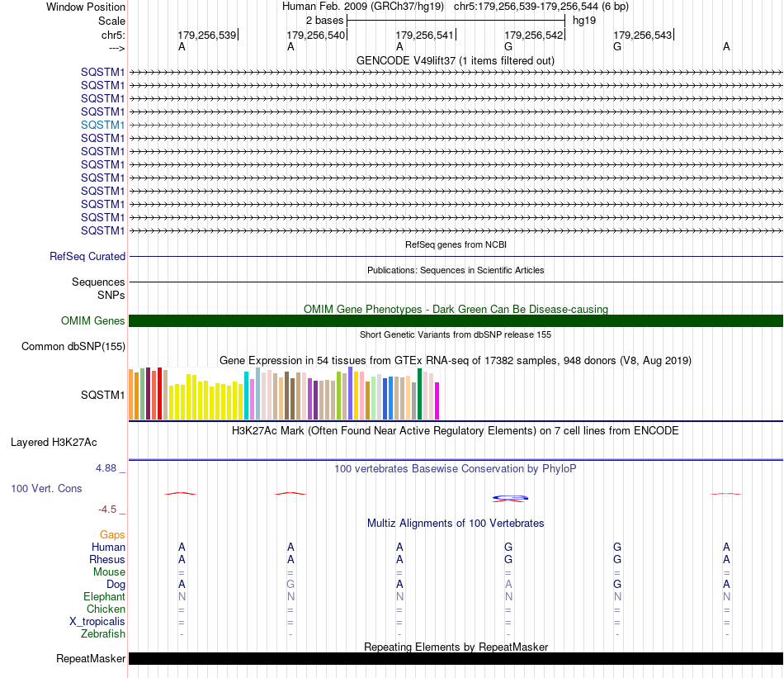
Task: Click the blue PhyloP conservation mark
Action: pyautogui.click(x=510, y=497)
